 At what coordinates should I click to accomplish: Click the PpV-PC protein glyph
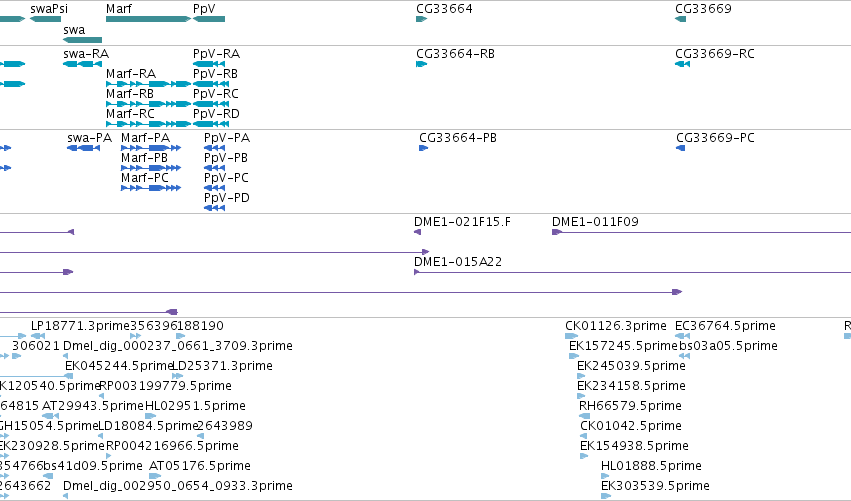(214, 188)
